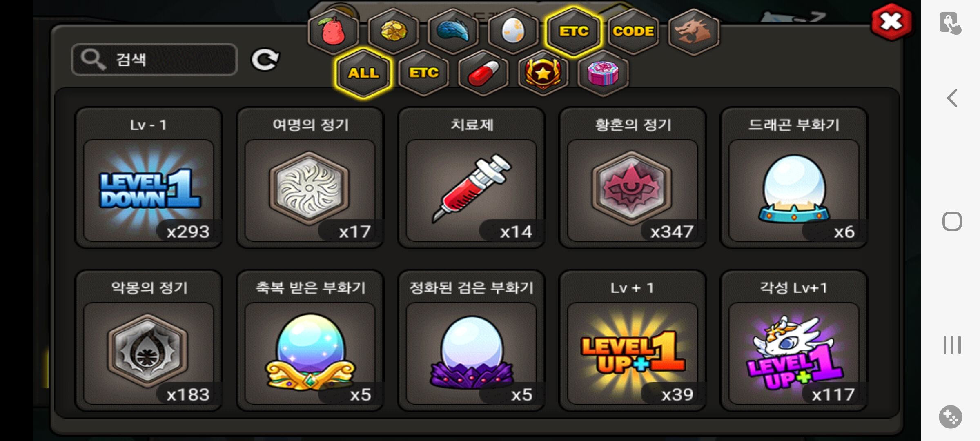Open the blue dragon scale category
This screenshot has width=980, height=441.
pos(453,31)
